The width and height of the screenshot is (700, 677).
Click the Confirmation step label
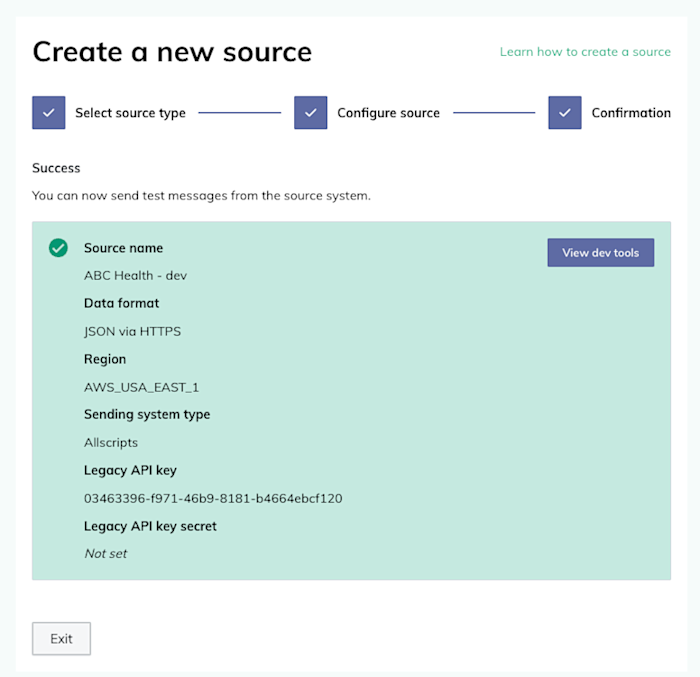tap(631, 113)
